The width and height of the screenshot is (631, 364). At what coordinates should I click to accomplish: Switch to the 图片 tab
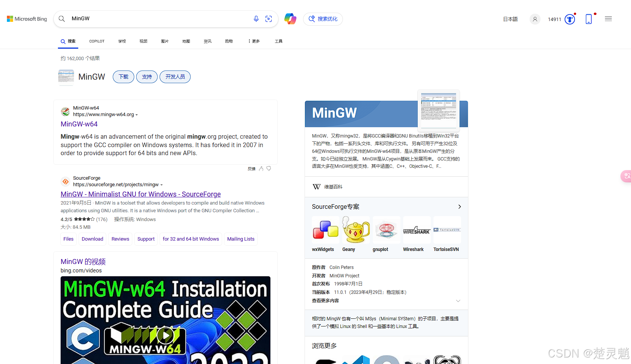point(165,41)
